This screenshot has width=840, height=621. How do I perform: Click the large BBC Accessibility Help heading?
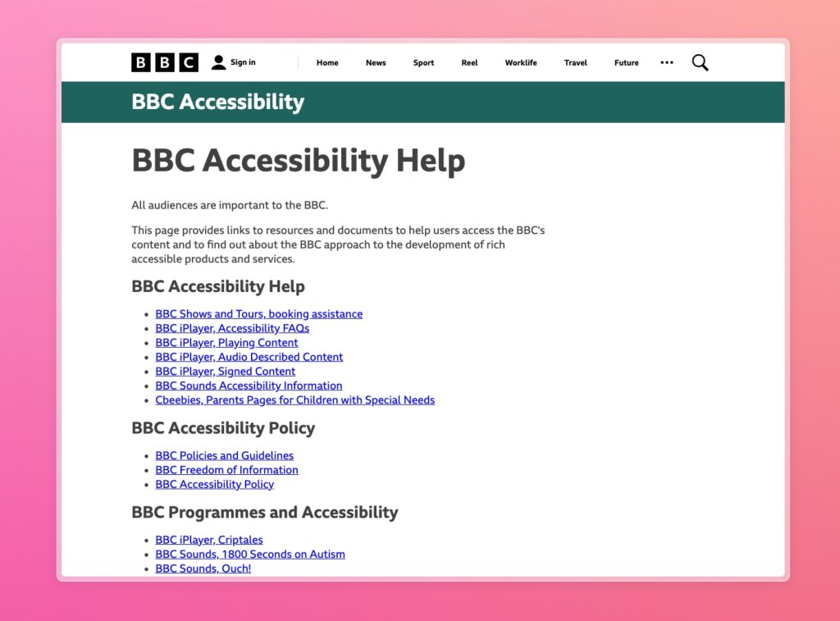pos(299,161)
